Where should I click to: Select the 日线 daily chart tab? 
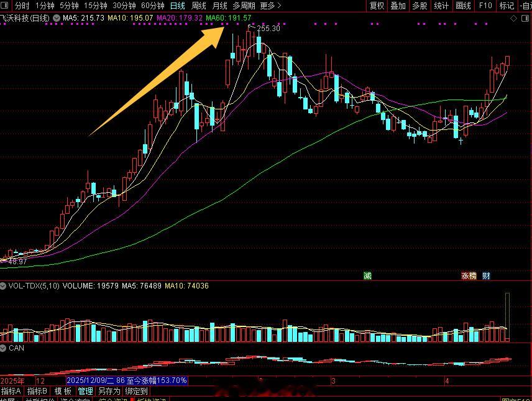click(x=178, y=6)
